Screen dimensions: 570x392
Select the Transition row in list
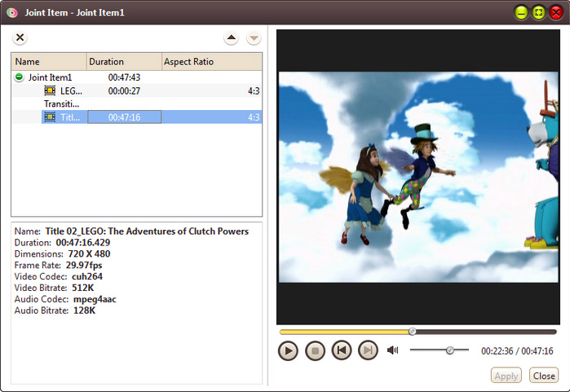pyautogui.click(x=62, y=104)
